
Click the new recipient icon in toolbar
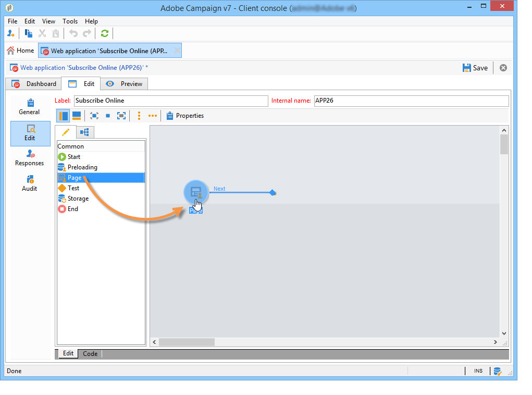(x=11, y=33)
